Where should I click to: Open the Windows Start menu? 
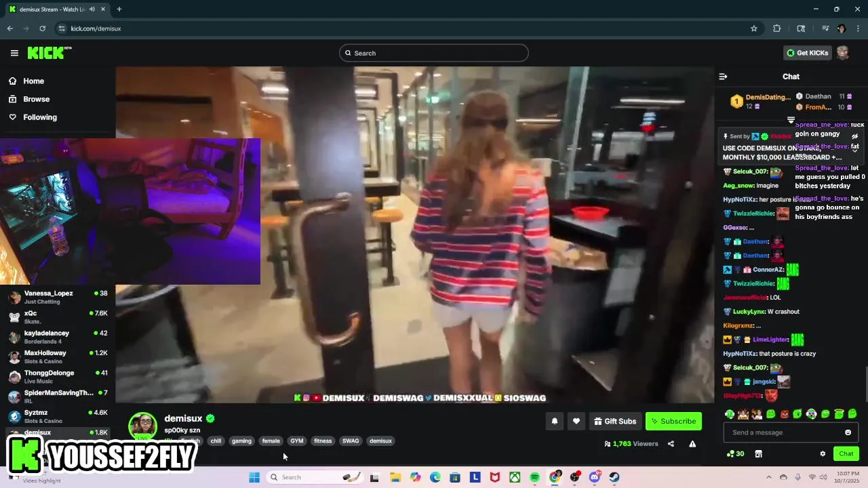pyautogui.click(x=254, y=477)
